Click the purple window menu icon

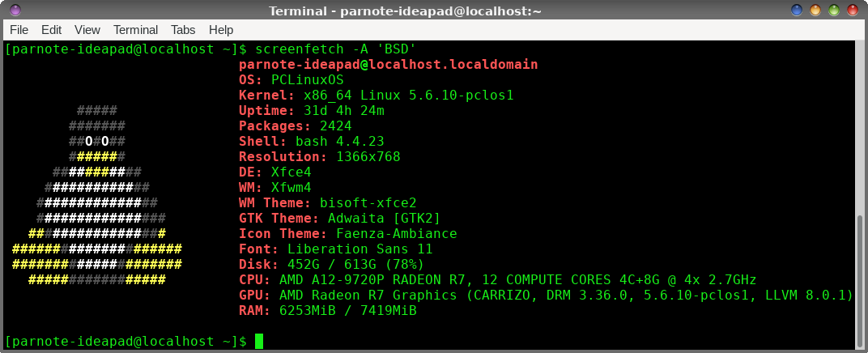(16, 10)
